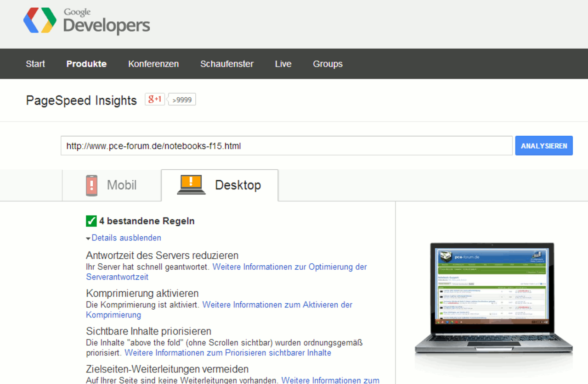This screenshot has height=384, width=588.
Task: Open the Schaufenster navigation item
Action: click(x=227, y=64)
